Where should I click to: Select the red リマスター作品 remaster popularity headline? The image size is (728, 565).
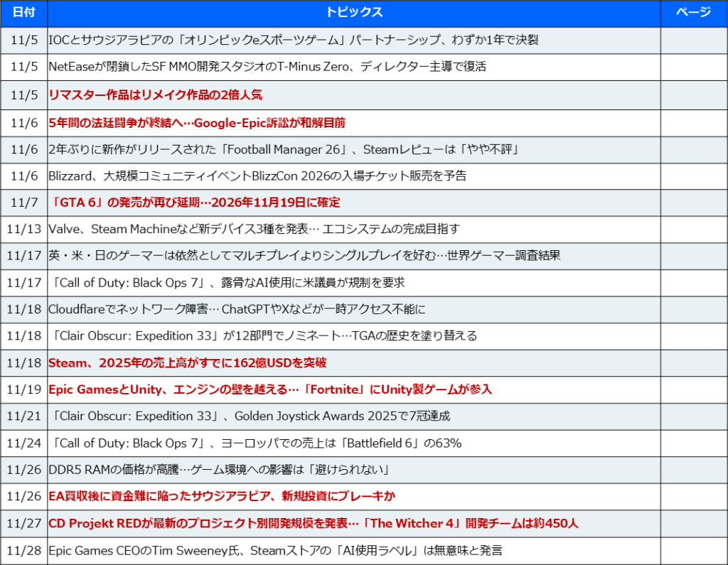[x=156, y=95]
